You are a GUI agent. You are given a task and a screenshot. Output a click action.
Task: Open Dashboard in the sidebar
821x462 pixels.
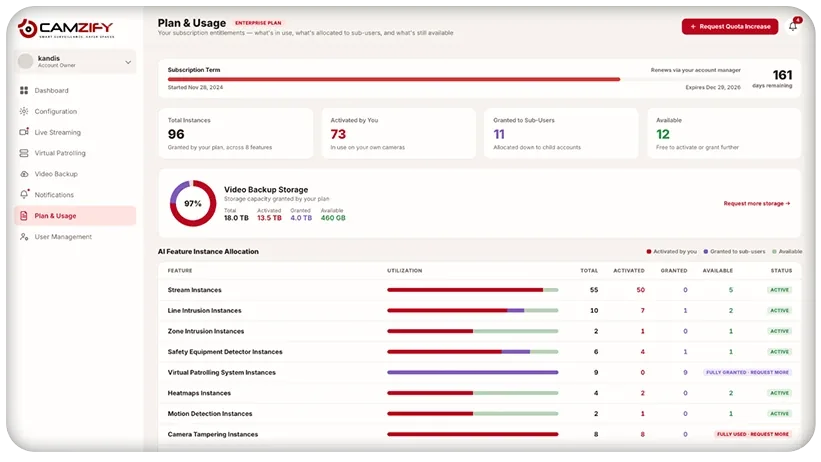75,91
